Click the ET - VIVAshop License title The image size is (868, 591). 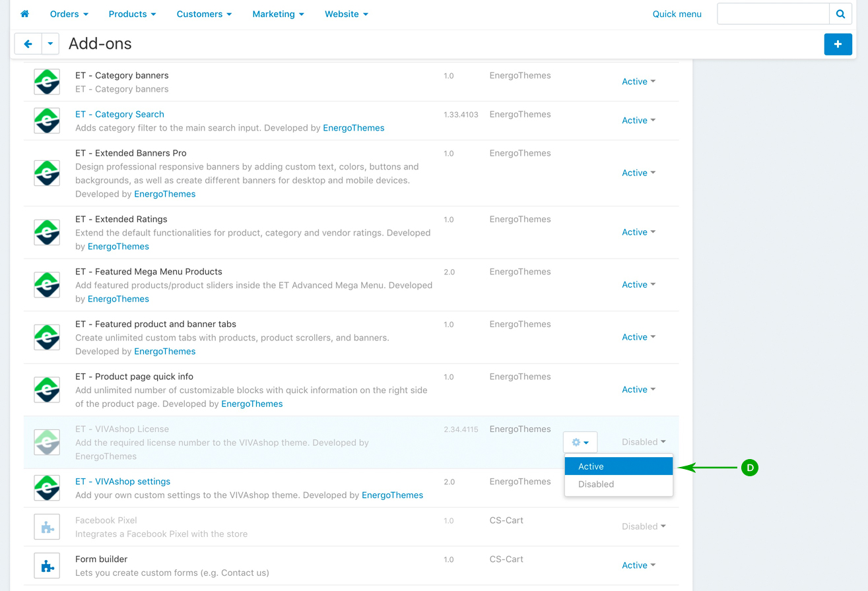pyautogui.click(x=122, y=429)
